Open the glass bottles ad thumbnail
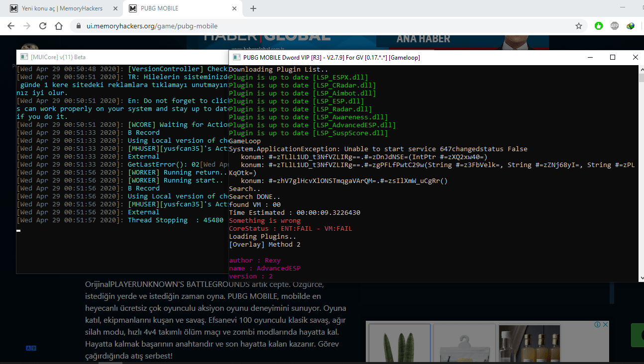644x364 pixels. coord(529,344)
